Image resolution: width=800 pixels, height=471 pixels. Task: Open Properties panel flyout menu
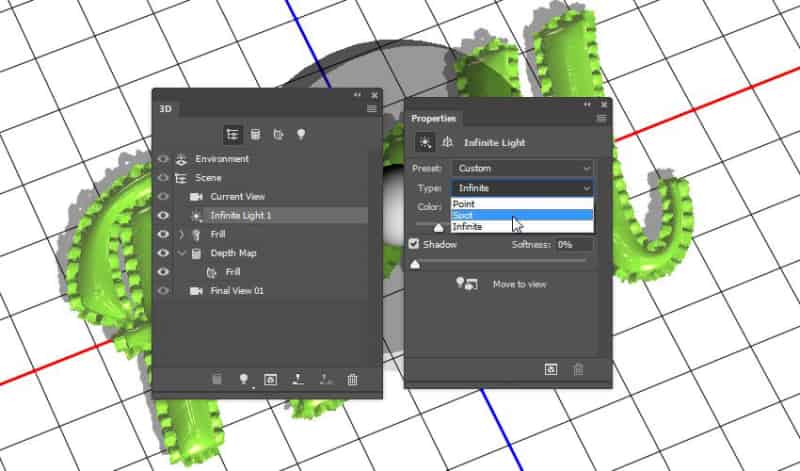(x=602, y=118)
